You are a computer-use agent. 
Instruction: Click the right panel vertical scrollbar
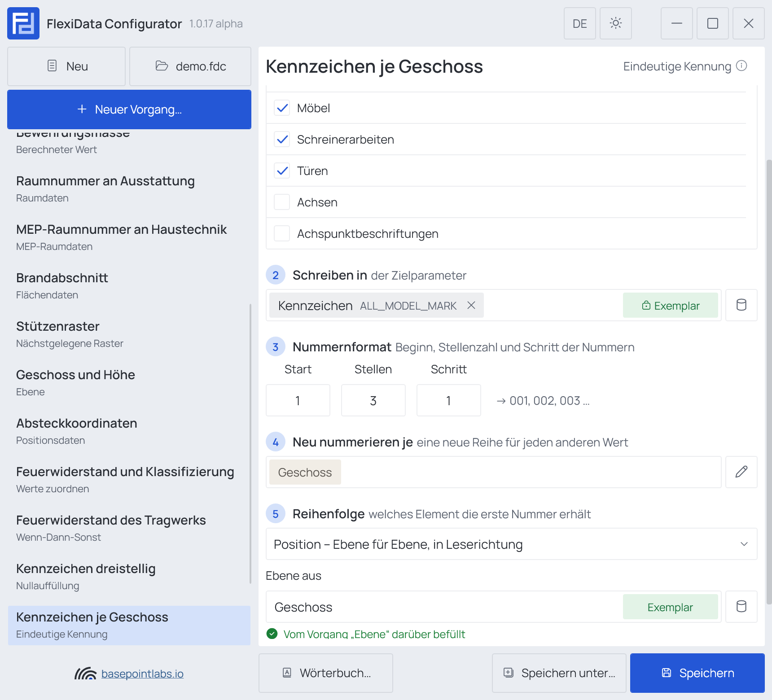pyautogui.click(x=769, y=381)
